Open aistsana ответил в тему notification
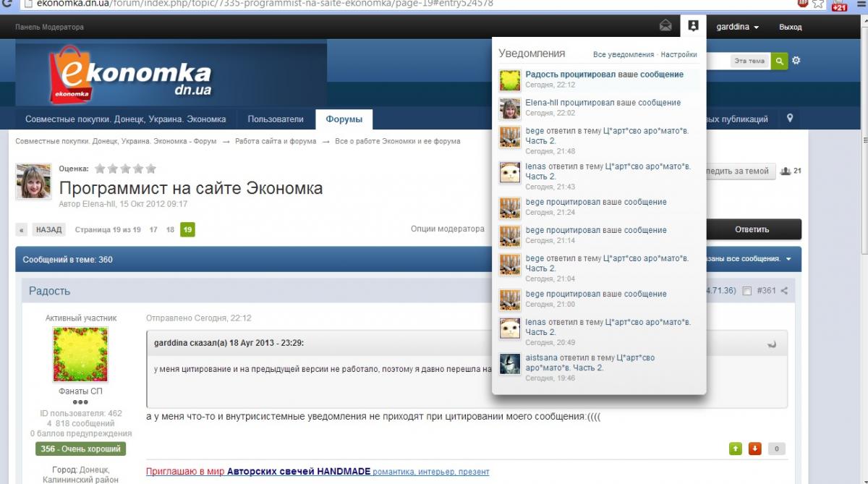This screenshot has height=484, width=868. 590,362
